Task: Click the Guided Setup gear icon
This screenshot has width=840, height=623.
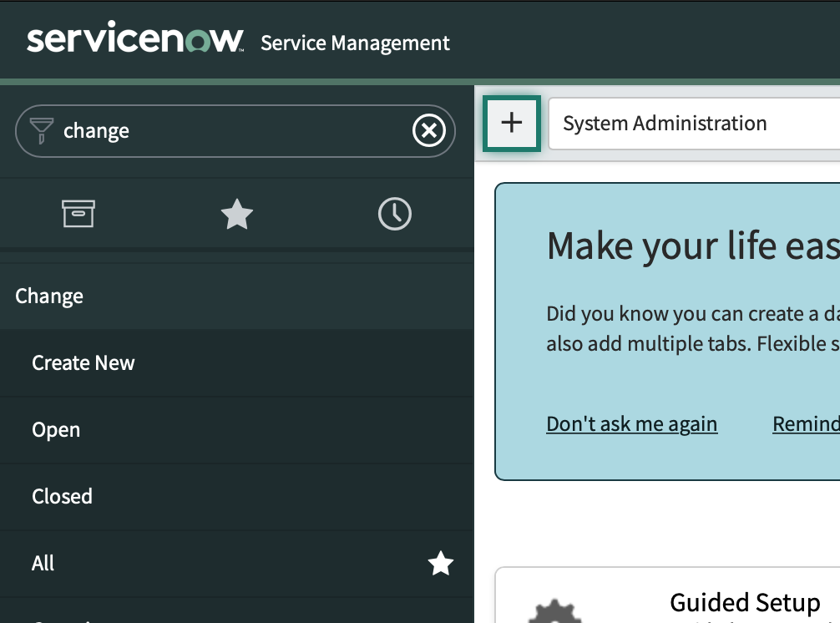Action: [x=554, y=610]
